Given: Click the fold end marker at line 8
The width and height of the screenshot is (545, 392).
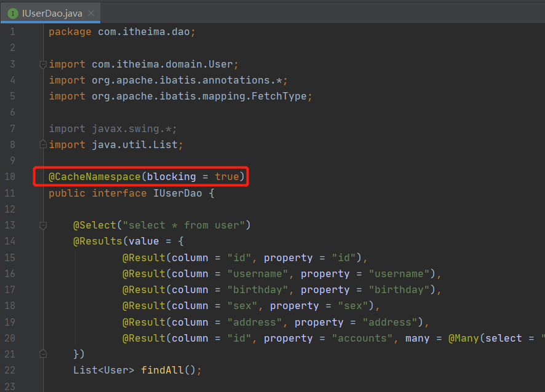Looking at the screenshot, I should [43, 144].
